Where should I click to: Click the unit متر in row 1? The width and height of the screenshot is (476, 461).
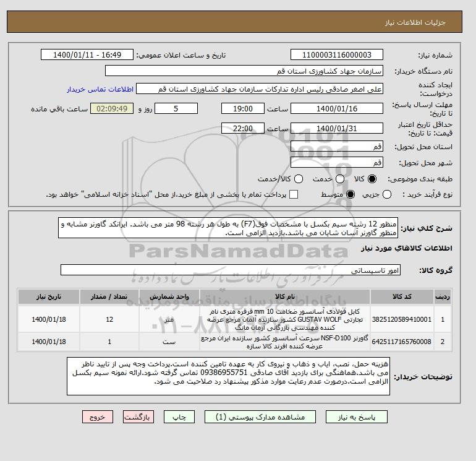(x=169, y=319)
